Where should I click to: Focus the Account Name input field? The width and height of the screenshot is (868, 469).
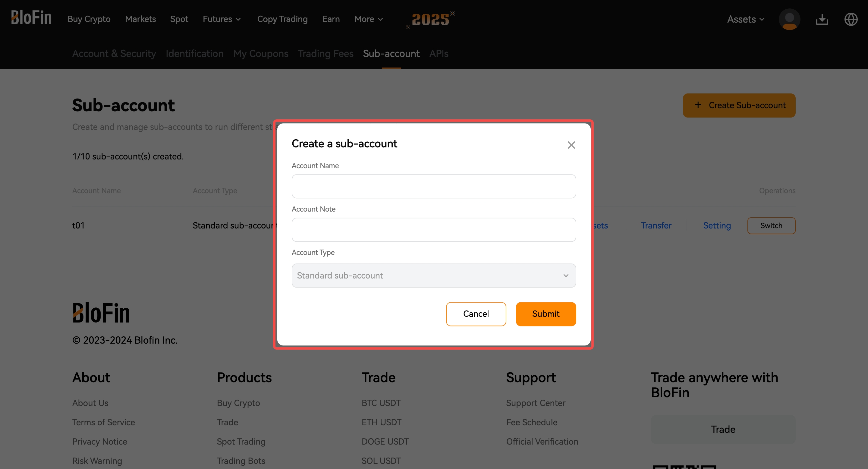(434, 186)
